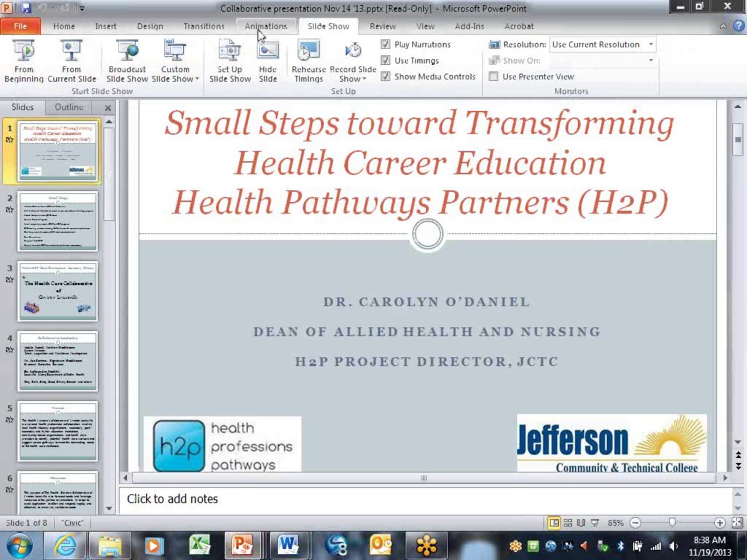
Task: Open the File menu button
Action: (20, 26)
